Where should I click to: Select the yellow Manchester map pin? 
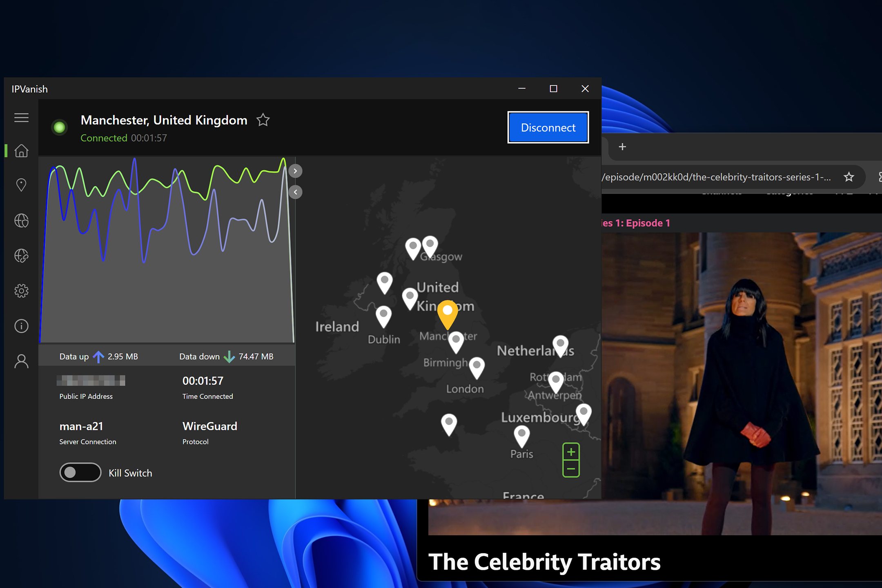[448, 313]
